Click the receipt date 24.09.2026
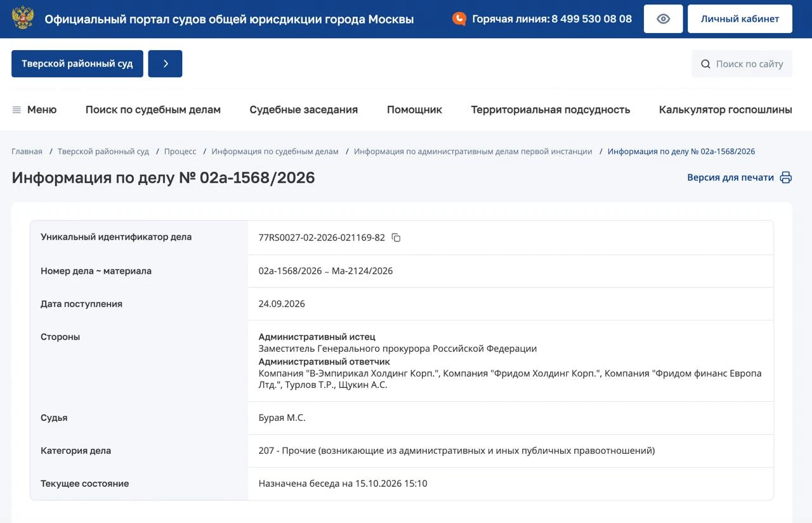 [282, 304]
